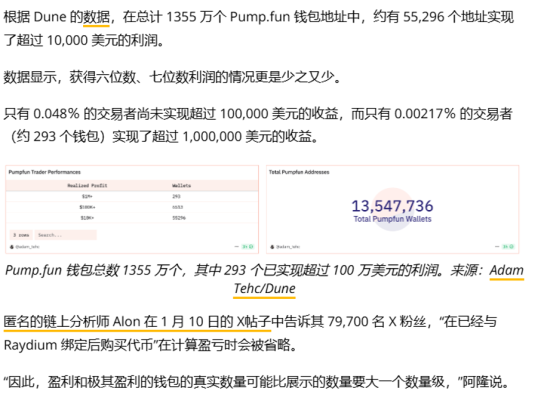
Task: Select the "Realized Profit" column header
Action: coord(87,186)
